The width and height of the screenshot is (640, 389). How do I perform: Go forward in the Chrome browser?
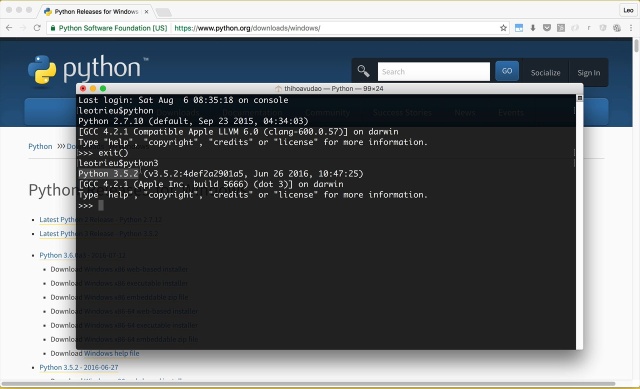pyautogui.click(x=23, y=28)
